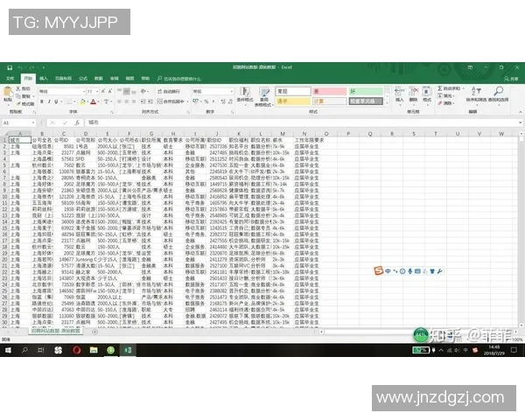Click the Format cells icon
525x420 pixels.
tap(427, 91)
